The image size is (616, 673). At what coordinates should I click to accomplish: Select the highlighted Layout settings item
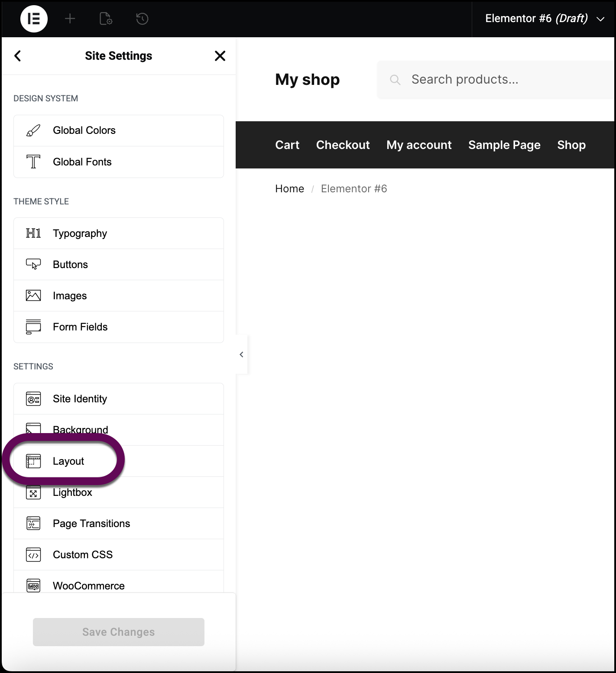click(x=68, y=461)
